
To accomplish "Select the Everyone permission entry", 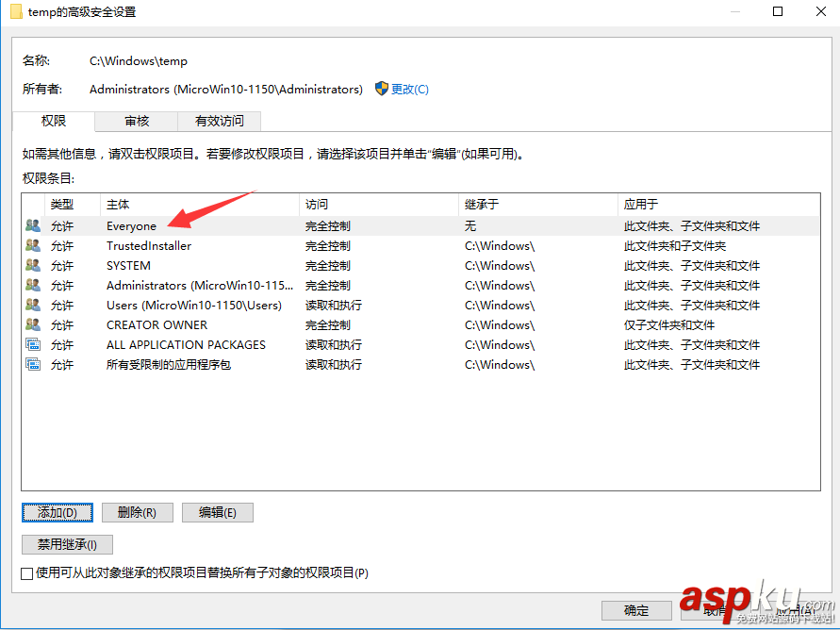I will pyautogui.click(x=421, y=225).
